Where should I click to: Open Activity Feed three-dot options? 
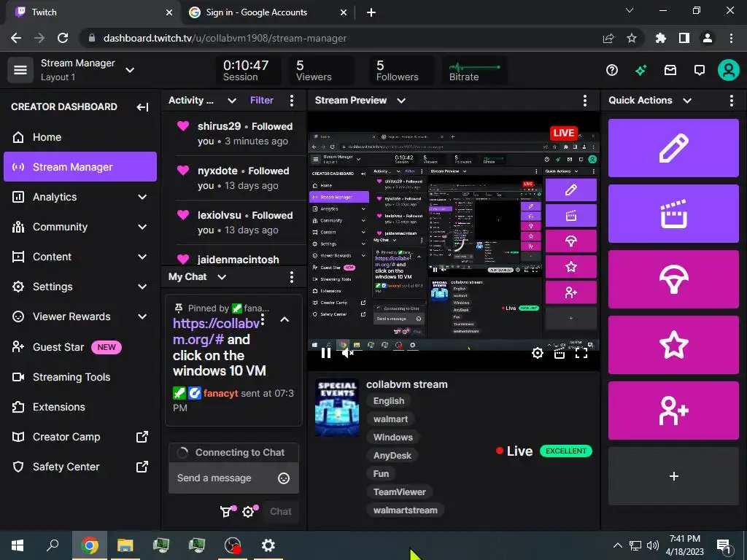pyautogui.click(x=292, y=101)
